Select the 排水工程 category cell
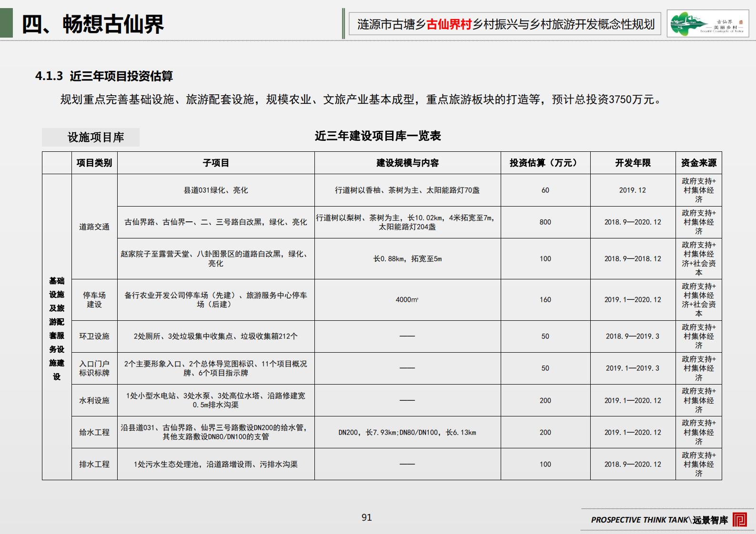This screenshot has width=756, height=534. [94, 464]
